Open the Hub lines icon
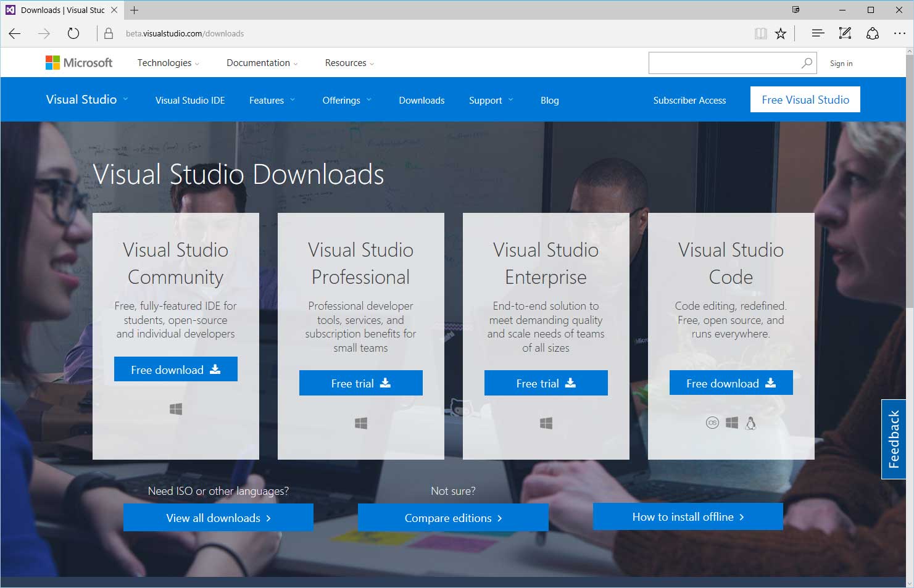This screenshot has height=588, width=914. (x=818, y=33)
